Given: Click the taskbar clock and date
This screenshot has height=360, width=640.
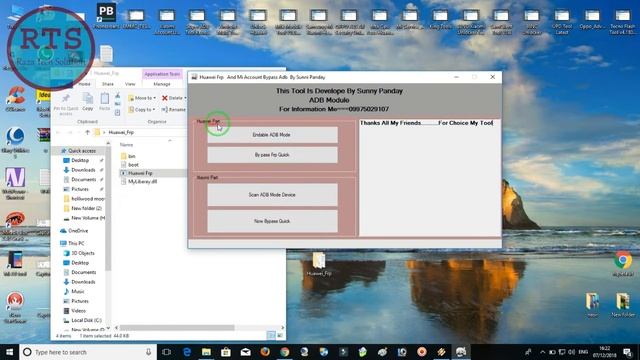Looking at the screenshot, I should click(605, 352).
